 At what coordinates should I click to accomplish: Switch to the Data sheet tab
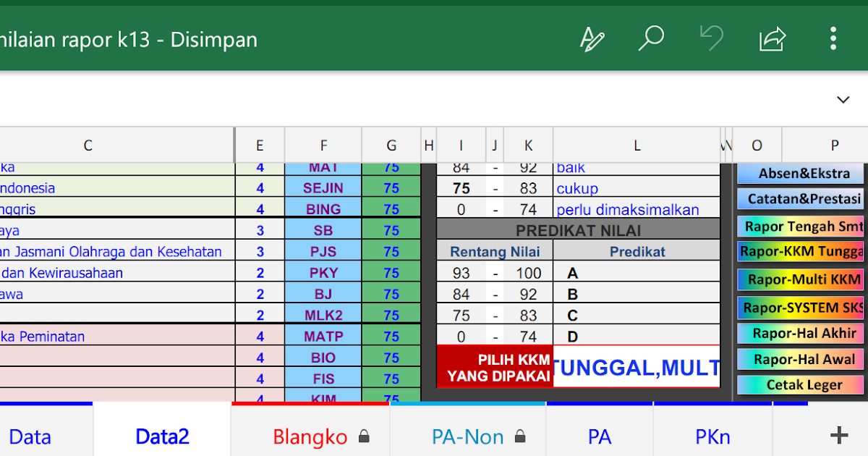[x=30, y=436]
